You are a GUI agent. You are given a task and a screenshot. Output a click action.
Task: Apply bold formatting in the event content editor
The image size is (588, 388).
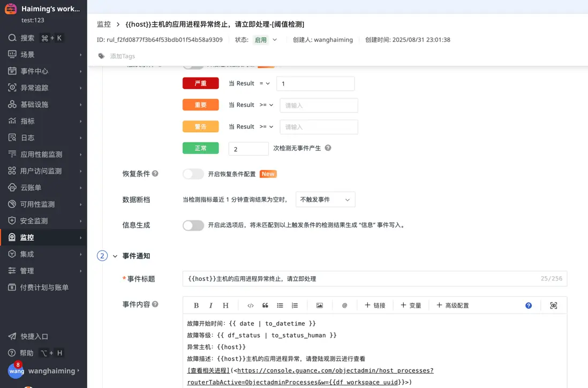(196, 305)
